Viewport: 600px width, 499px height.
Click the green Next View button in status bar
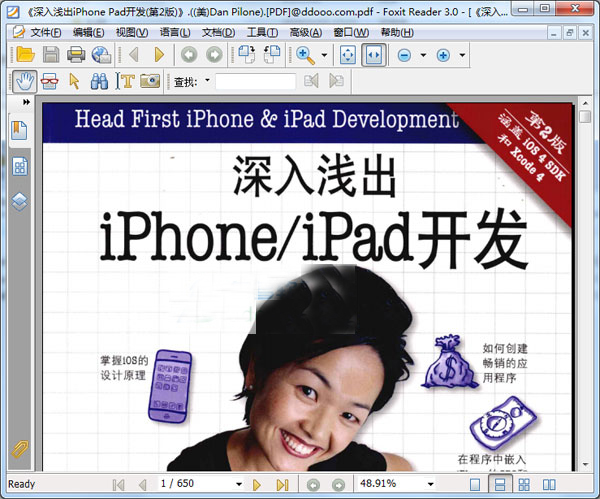click(x=338, y=485)
